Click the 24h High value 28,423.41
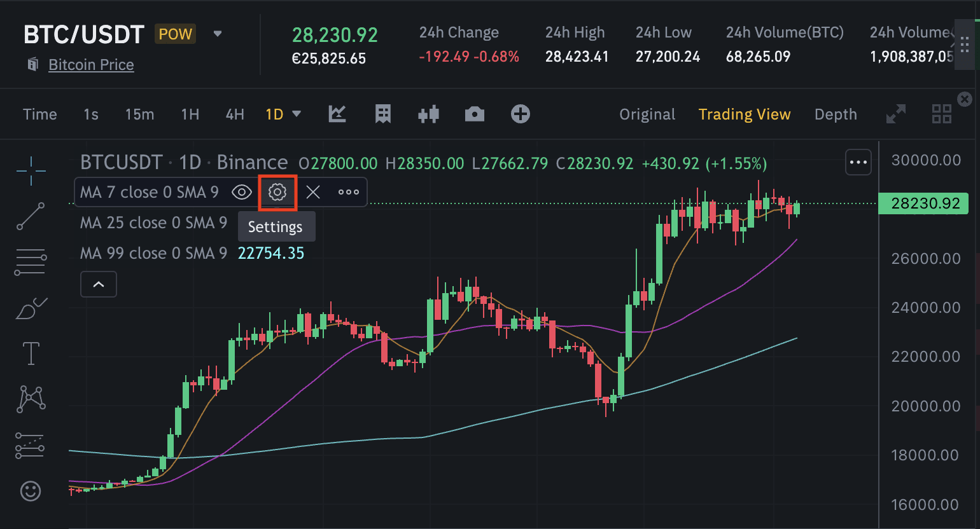The width and height of the screenshot is (980, 529). click(x=577, y=57)
